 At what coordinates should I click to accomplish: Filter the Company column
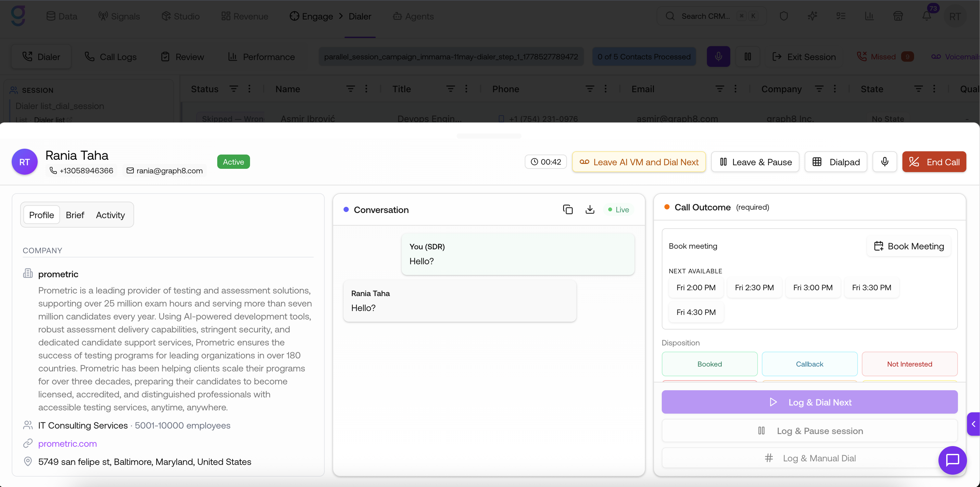(x=819, y=89)
